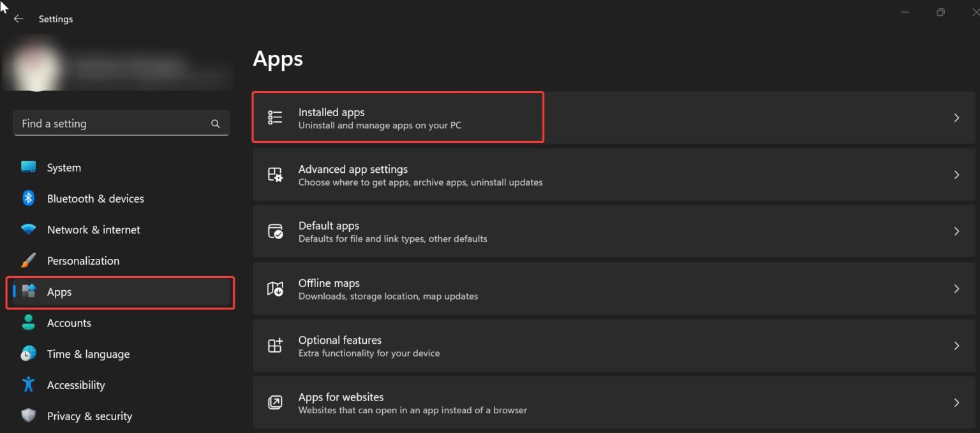Open Accounts settings from sidebar

(x=69, y=323)
